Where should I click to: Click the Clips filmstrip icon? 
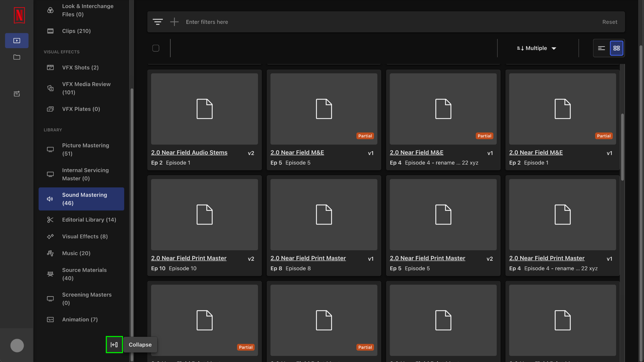pos(50,31)
